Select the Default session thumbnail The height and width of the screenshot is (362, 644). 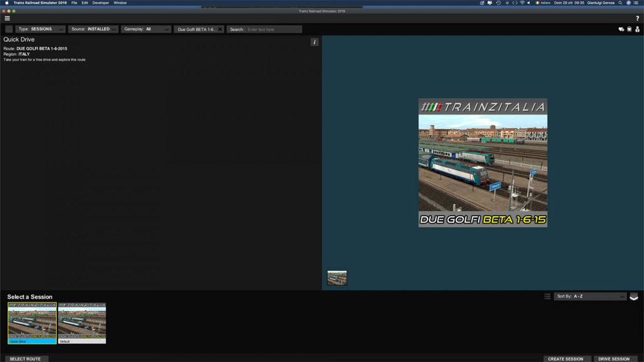pyautogui.click(x=82, y=323)
